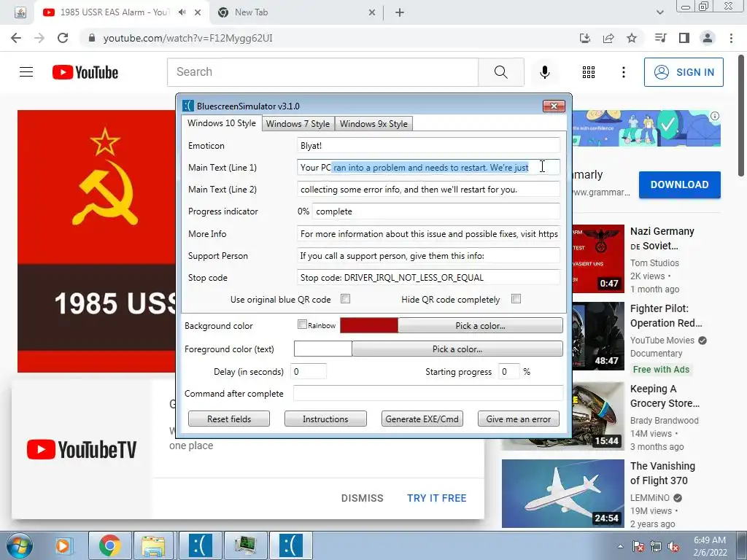The height and width of the screenshot is (560, 747).
Task: Click the Stop code input field
Action: (428, 278)
